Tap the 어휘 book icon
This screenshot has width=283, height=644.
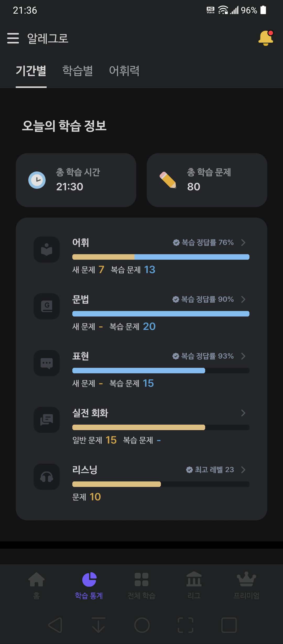pyautogui.click(x=47, y=249)
